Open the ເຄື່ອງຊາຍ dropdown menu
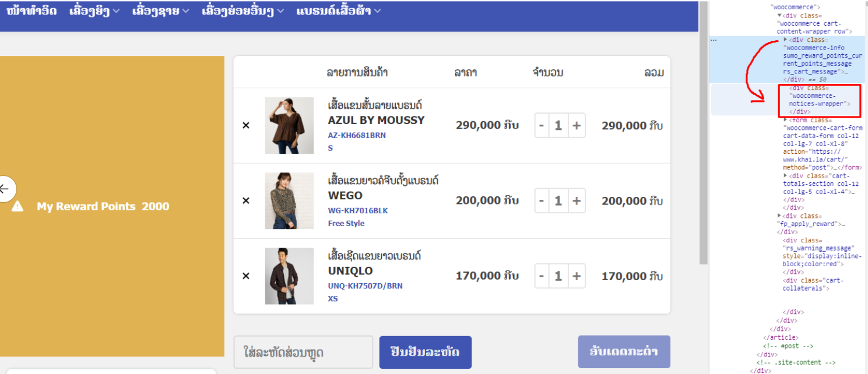 coord(160,11)
